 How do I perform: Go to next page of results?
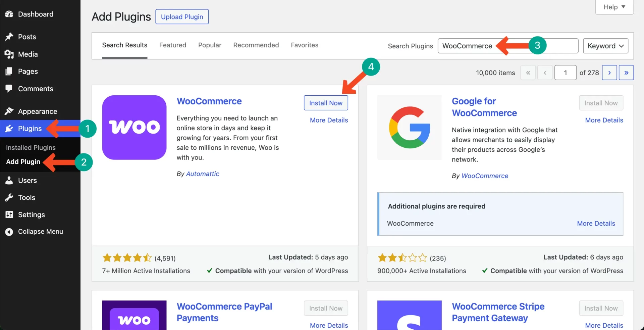click(609, 73)
